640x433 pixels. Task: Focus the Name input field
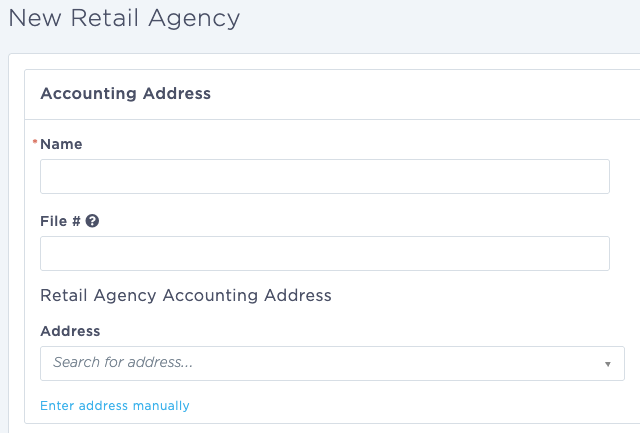coord(325,176)
